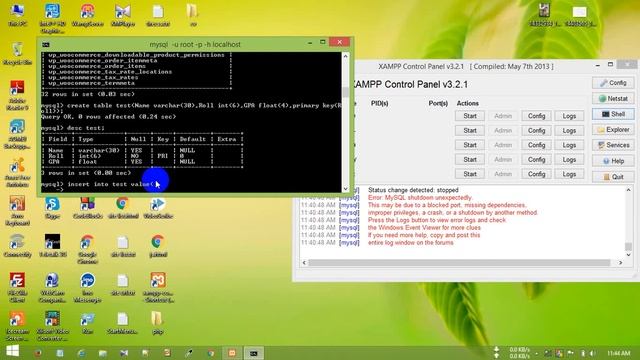Open the mysql console window's system menu icon
640x360 pixels.
pyautogui.click(x=46, y=44)
